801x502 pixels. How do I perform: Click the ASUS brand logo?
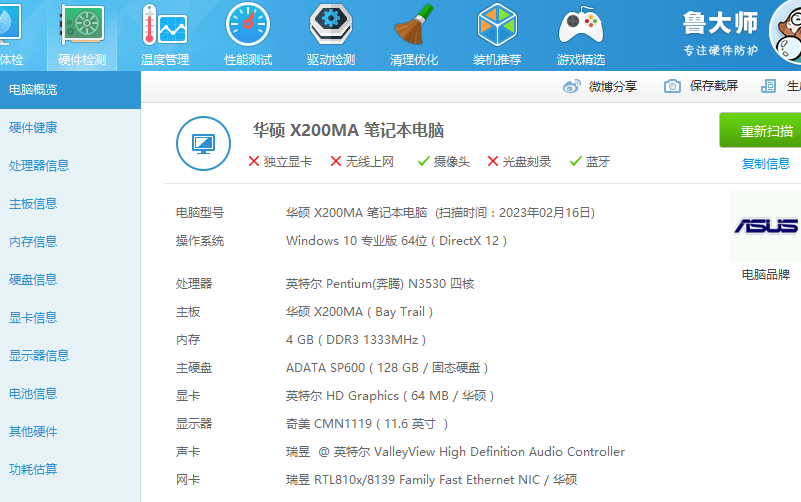[x=765, y=226]
